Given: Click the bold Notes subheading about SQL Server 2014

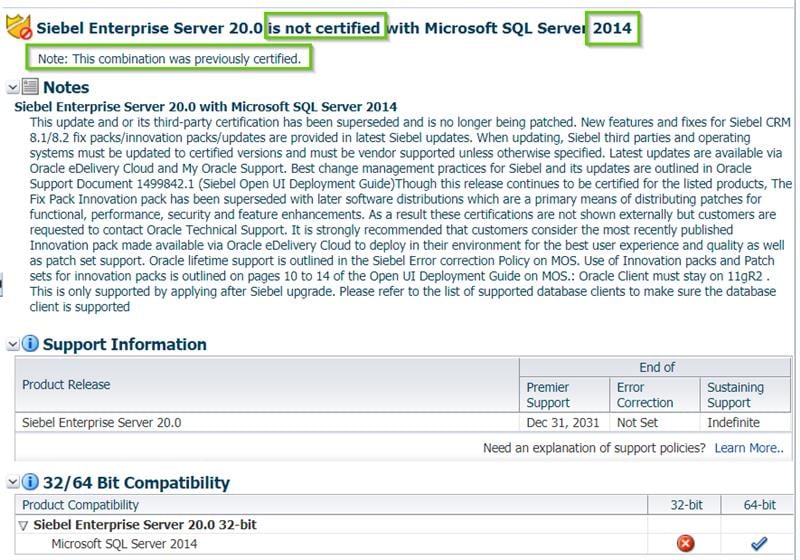Looking at the screenshot, I should tap(206, 107).
